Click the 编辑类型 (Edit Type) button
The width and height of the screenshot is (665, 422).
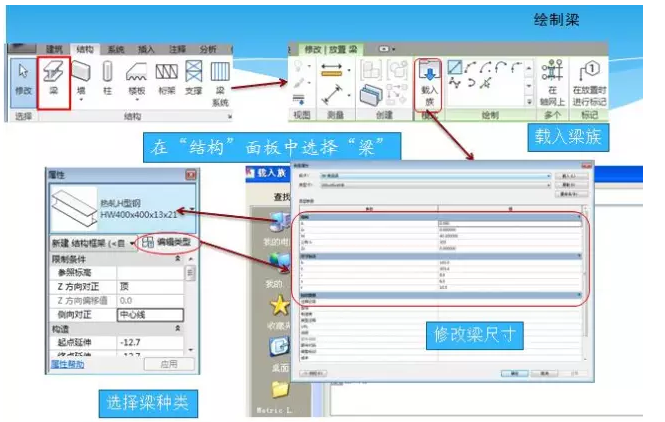(166, 242)
